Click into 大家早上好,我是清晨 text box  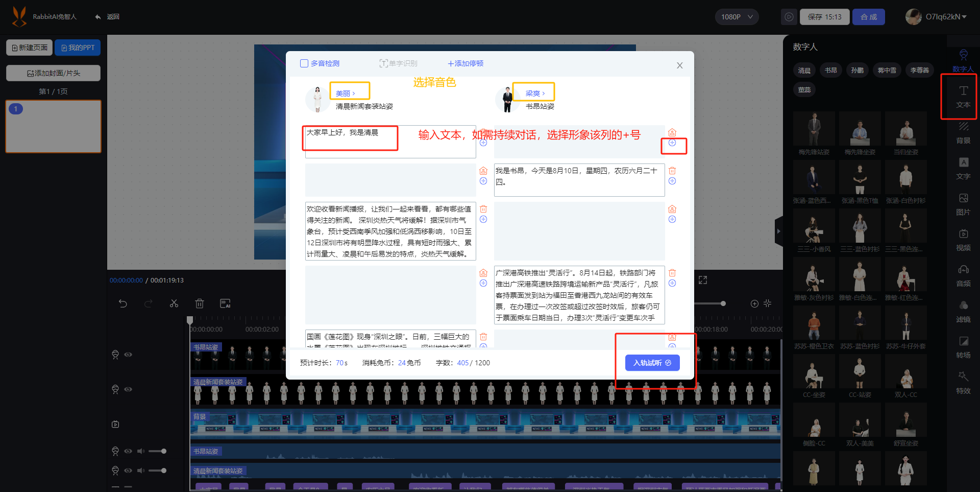coord(390,142)
